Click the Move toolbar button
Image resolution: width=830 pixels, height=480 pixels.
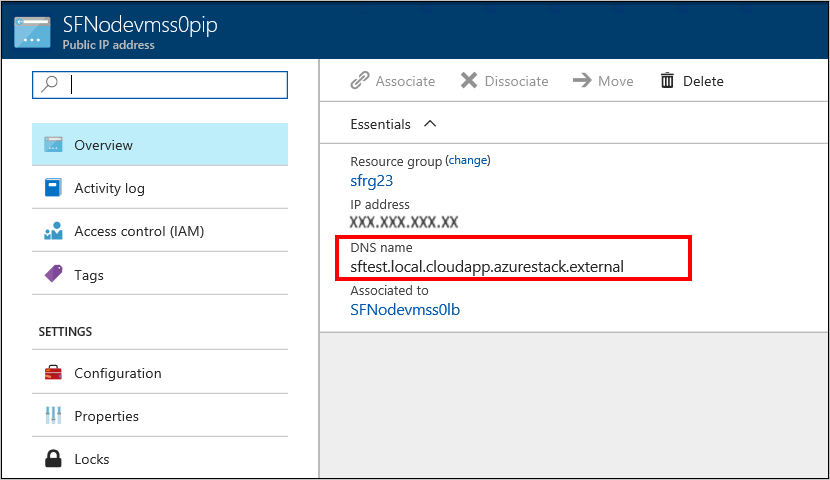[x=603, y=80]
